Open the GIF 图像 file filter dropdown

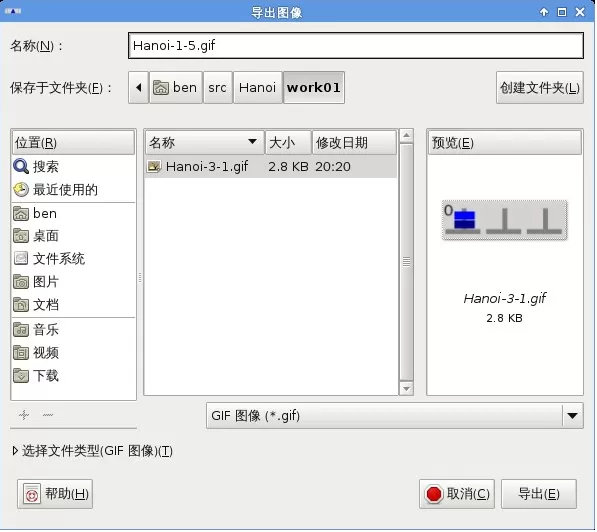[x=394, y=415]
